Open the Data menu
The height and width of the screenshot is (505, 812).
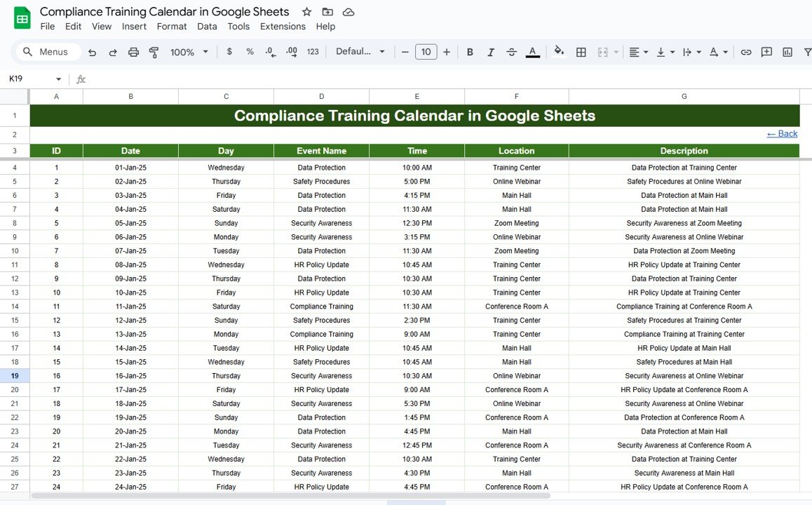point(207,27)
